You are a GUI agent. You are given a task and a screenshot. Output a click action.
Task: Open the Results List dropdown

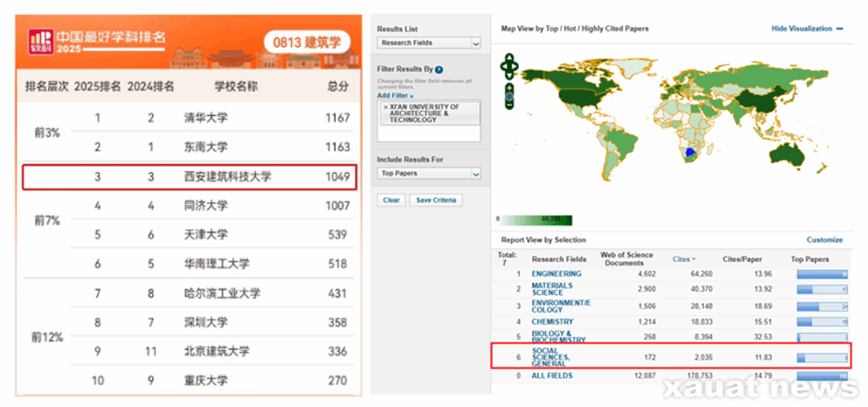pyautogui.click(x=475, y=43)
